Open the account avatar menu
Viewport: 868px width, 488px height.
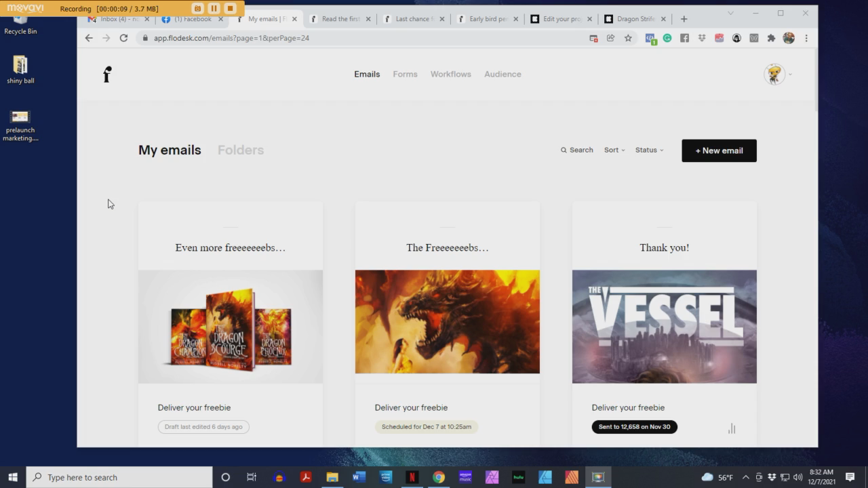[x=775, y=75]
